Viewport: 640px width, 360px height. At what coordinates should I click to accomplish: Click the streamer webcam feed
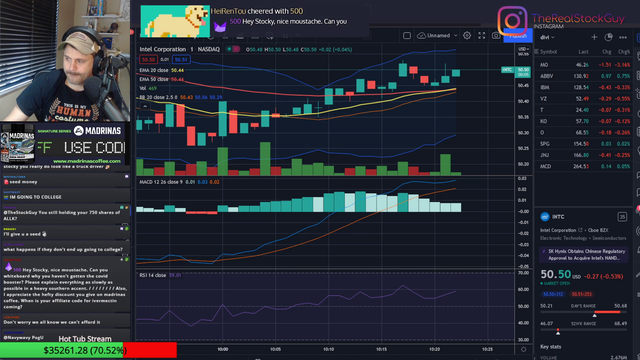point(65,61)
